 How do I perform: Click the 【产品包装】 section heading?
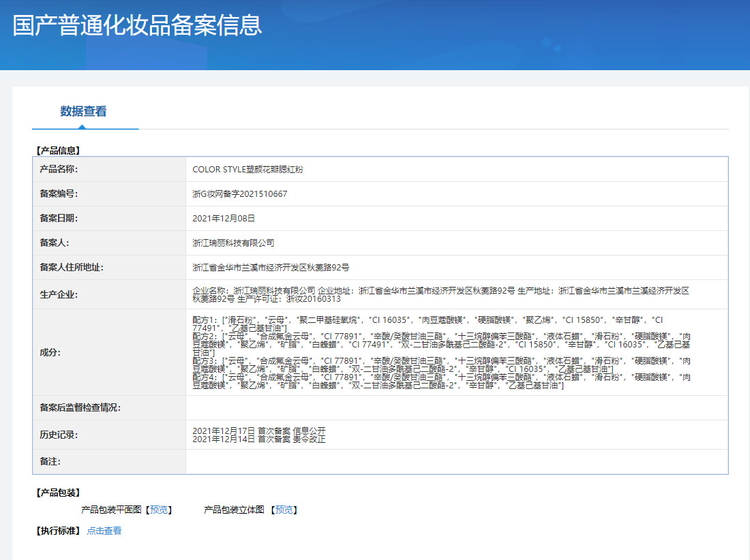58,493
